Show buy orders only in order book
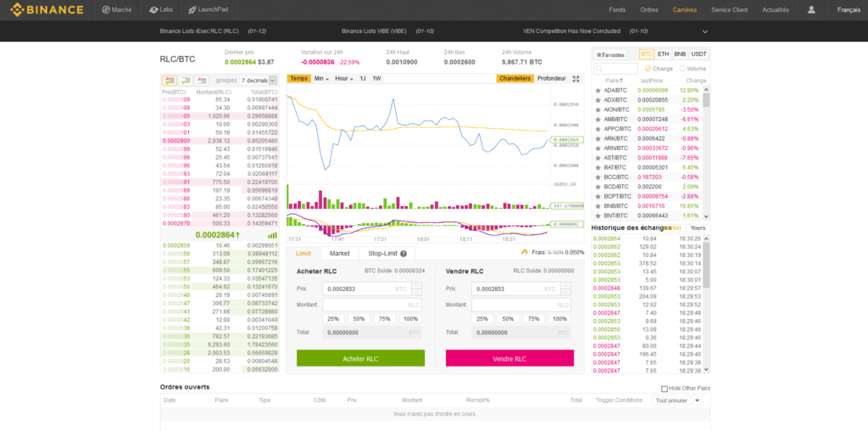 tap(186, 81)
